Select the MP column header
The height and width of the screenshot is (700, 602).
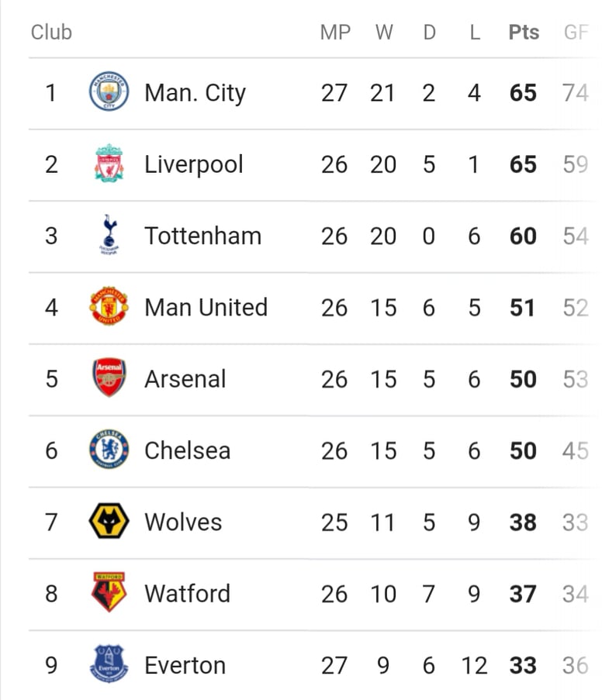point(335,32)
